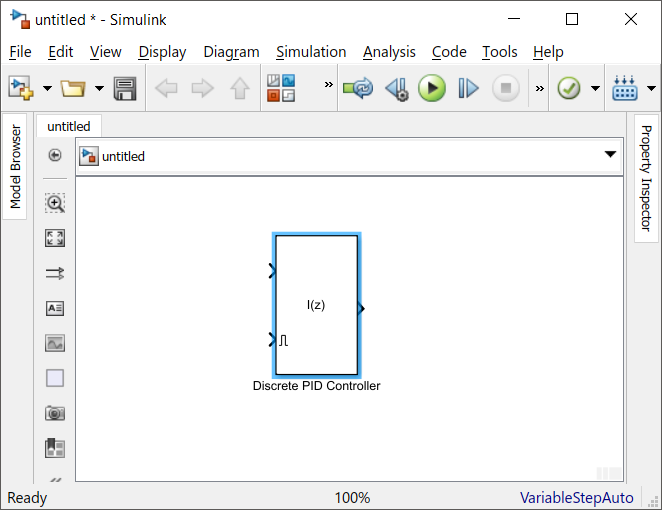Click the 100% zoom status text

pos(353,498)
